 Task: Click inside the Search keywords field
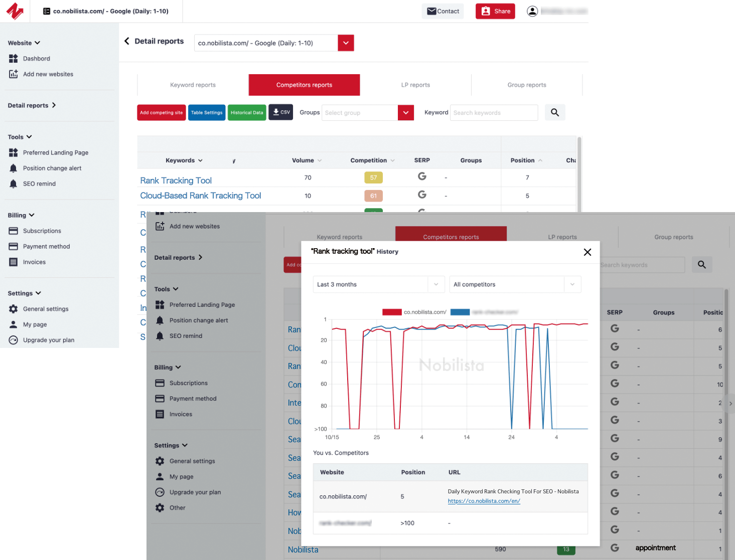pos(493,112)
